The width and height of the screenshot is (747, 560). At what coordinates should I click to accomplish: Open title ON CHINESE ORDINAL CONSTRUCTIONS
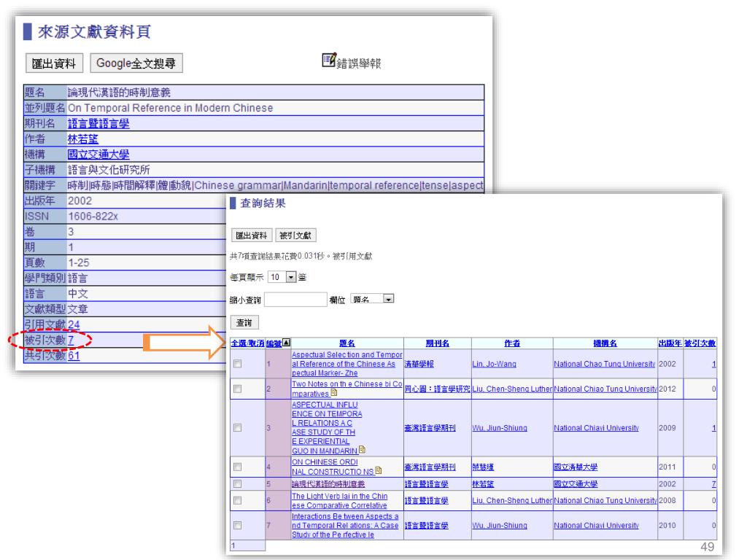[333, 467]
